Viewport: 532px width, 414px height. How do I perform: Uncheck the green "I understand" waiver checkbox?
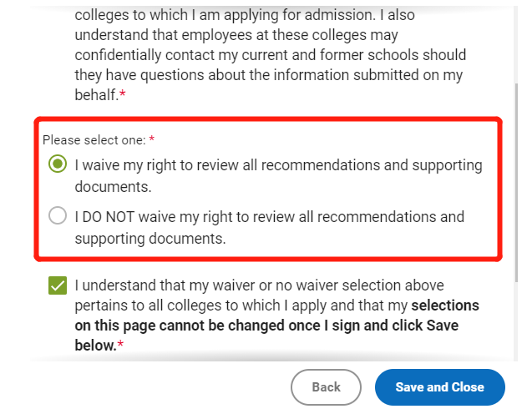tap(58, 286)
